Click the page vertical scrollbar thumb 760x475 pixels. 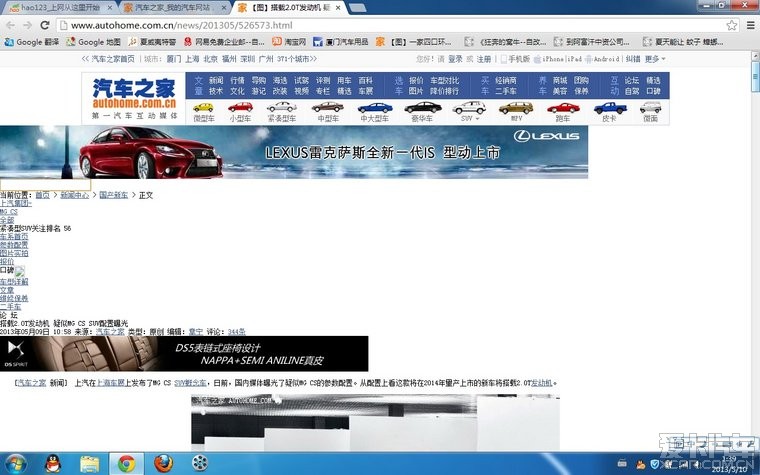point(755,76)
